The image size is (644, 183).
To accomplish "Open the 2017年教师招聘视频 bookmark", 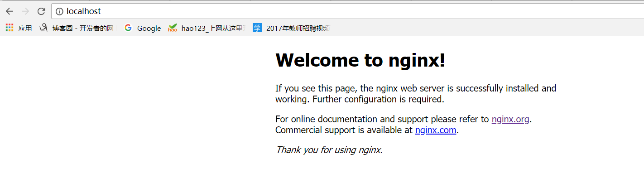I will (x=298, y=28).
